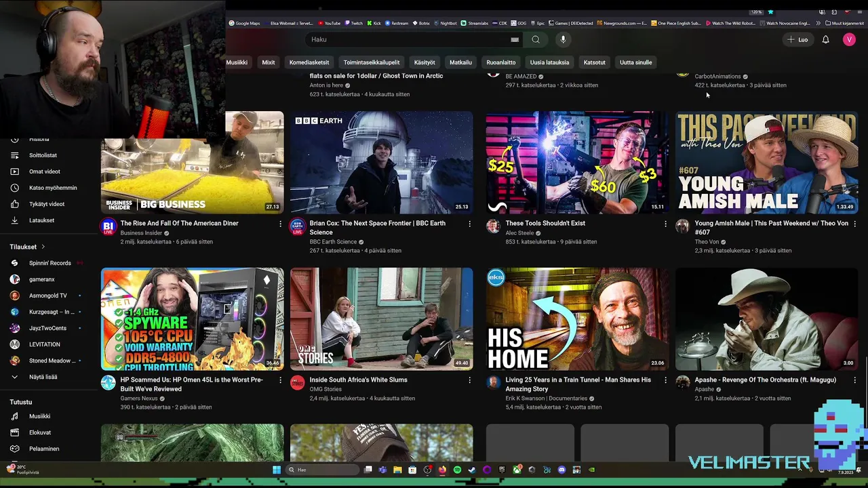The image size is (868, 488).
Task: Select the Toimintaseikkailupelit filter chip
Action: pyautogui.click(x=372, y=62)
